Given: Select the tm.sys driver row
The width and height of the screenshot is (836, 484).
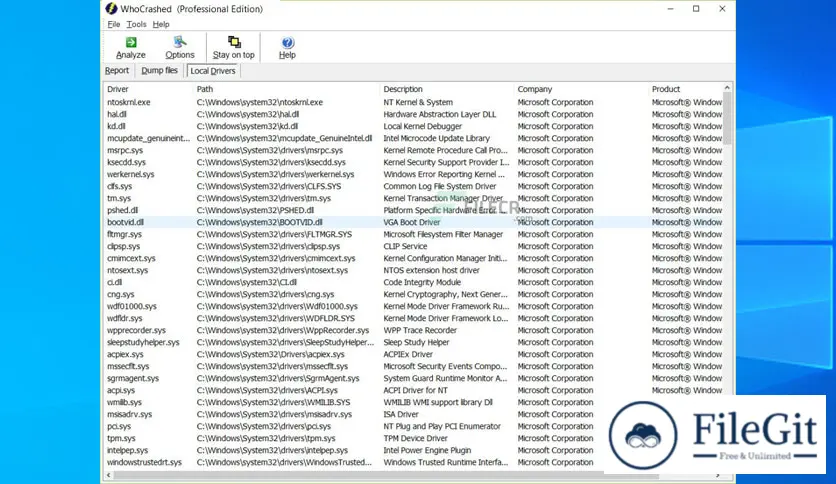Looking at the screenshot, I should pos(413,198).
